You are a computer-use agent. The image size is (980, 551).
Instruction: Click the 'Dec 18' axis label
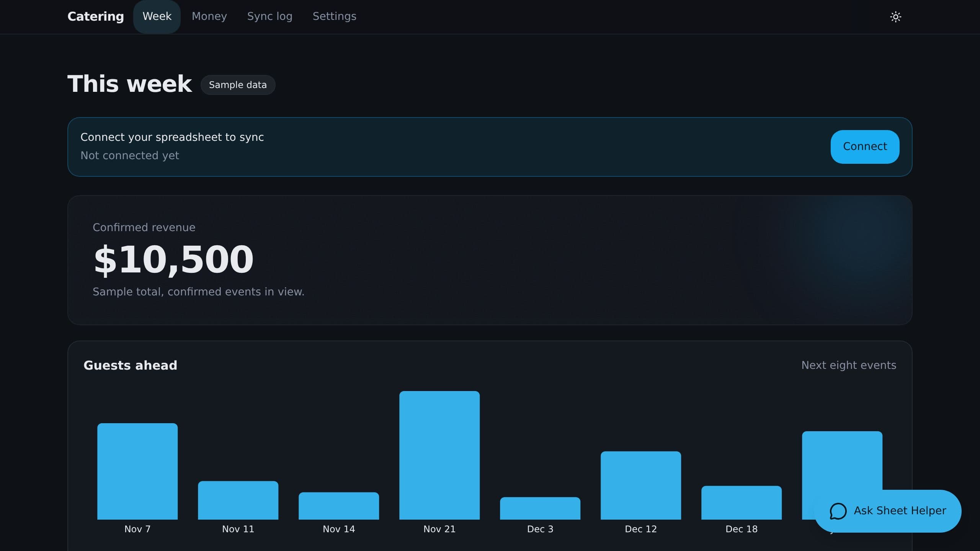tap(742, 529)
